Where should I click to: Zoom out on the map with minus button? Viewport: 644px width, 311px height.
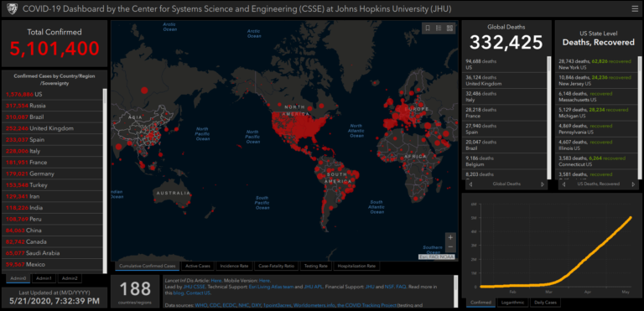coord(450,246)
